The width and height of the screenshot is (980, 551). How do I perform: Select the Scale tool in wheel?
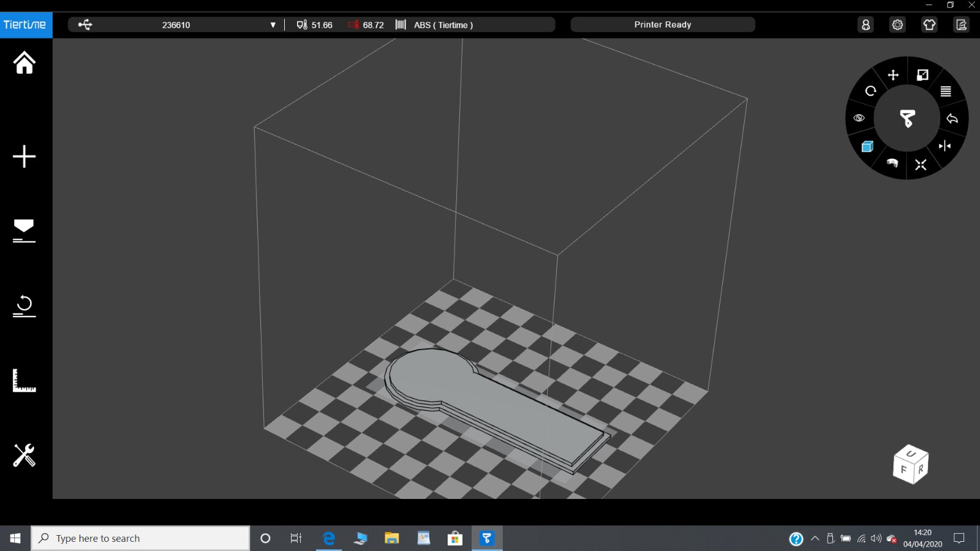[922, 75]
